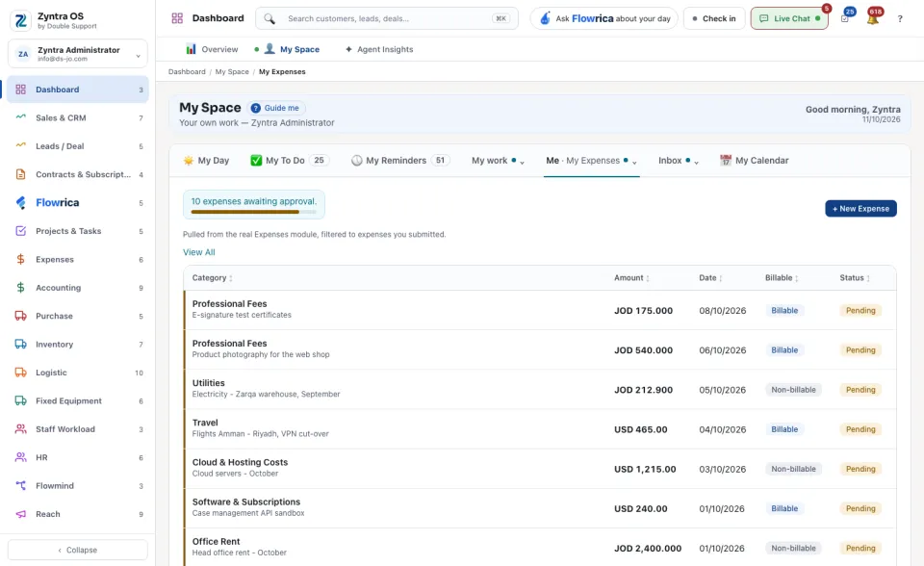The image size is (924, 566).
Task: Click the My Calendar icon
Action: 726,161
